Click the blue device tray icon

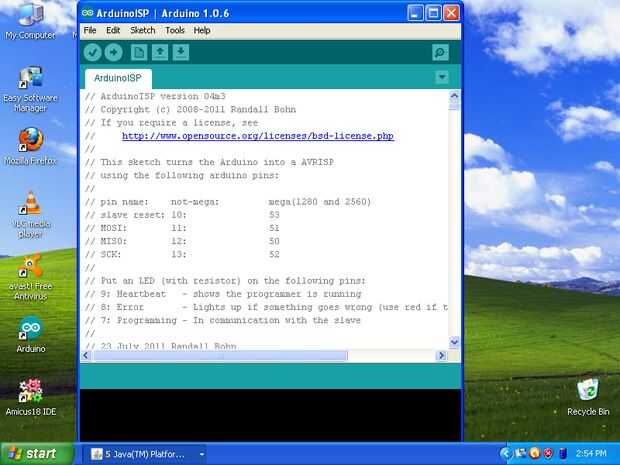(563, 453)
